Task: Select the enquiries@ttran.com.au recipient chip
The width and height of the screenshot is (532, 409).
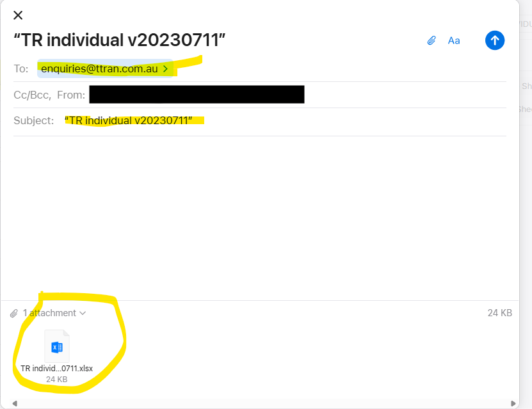Action: (105, 68)
